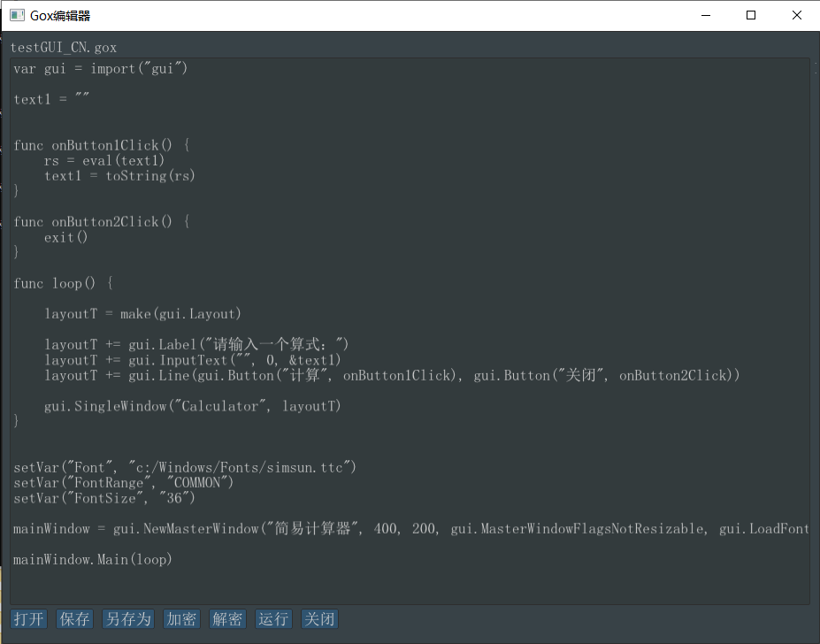The width and height of the screenshot is (820, 644).
Task: Click the 解密 (Decrypt) button
Action: [x=227, y=619]
